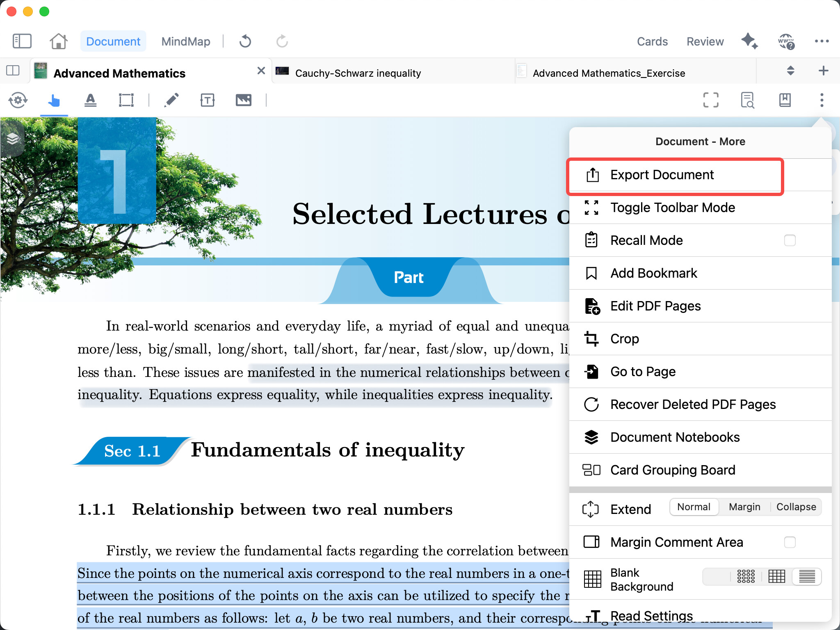
Task: Open the document search icon
Action: [747, 100]
